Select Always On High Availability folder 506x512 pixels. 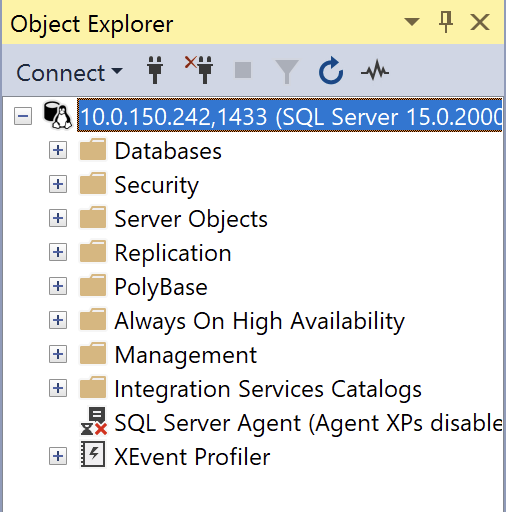[259, 321]
